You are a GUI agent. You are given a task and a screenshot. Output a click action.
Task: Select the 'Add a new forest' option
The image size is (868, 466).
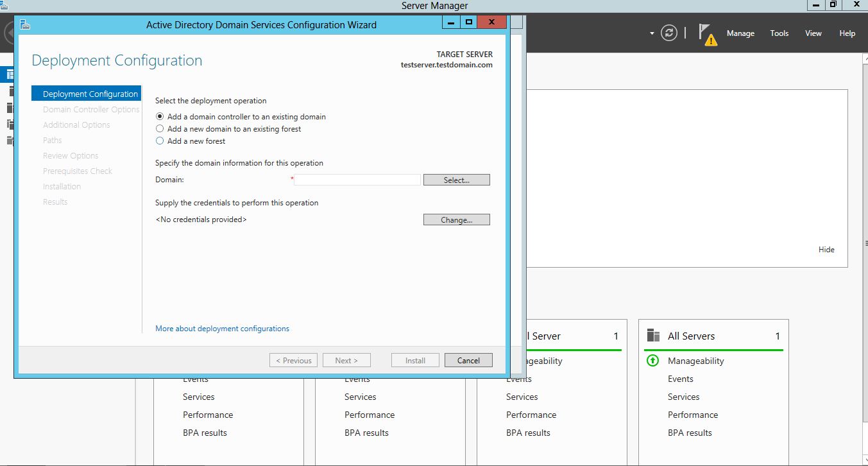pyautogui.click(x=160, y=141)
